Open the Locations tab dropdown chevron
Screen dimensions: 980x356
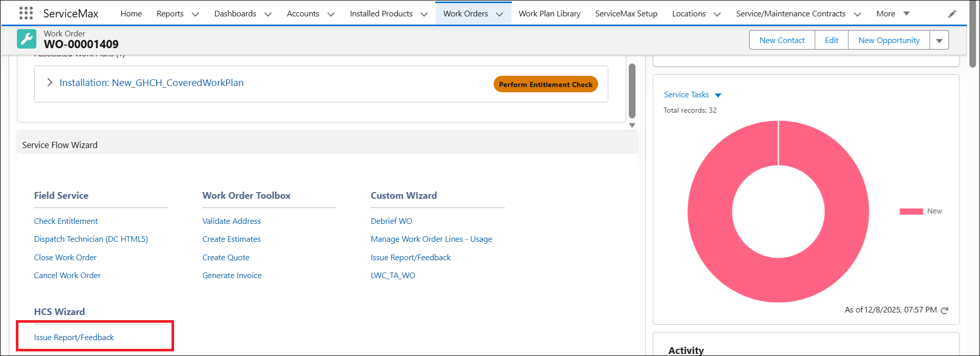[717, 14]
